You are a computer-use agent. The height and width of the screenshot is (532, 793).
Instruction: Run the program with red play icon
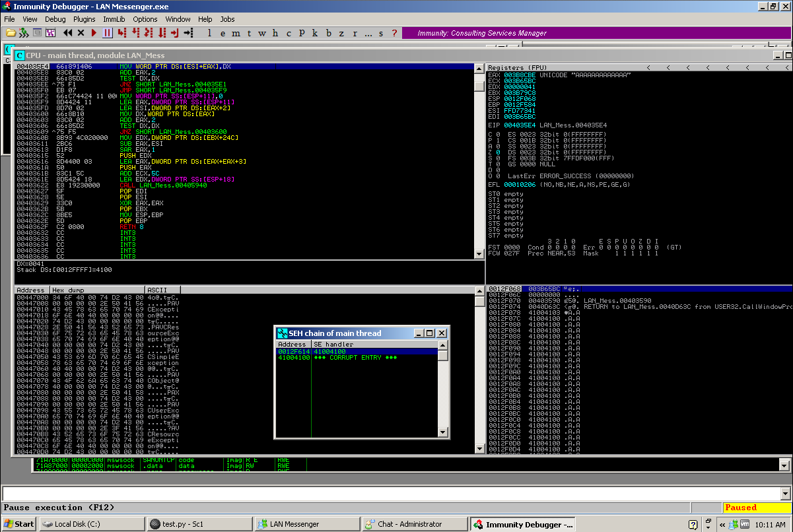point(94,32)
